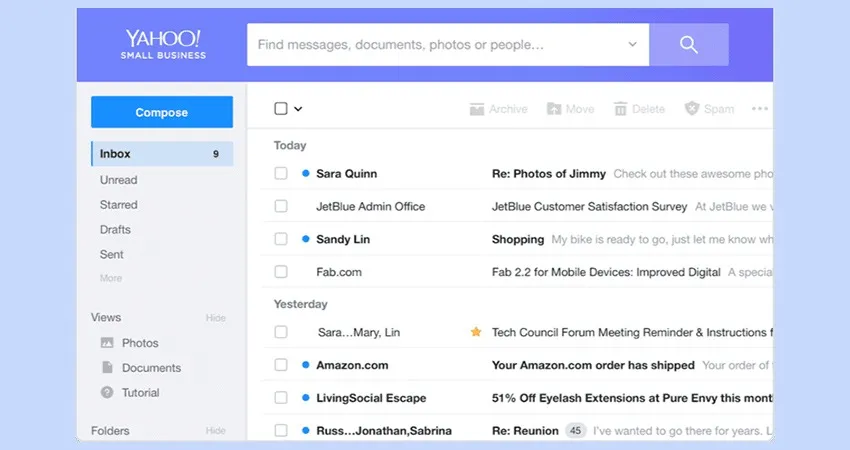
Task: Click the unread dot beside Sandy Lin
Action: pos(306,239)
